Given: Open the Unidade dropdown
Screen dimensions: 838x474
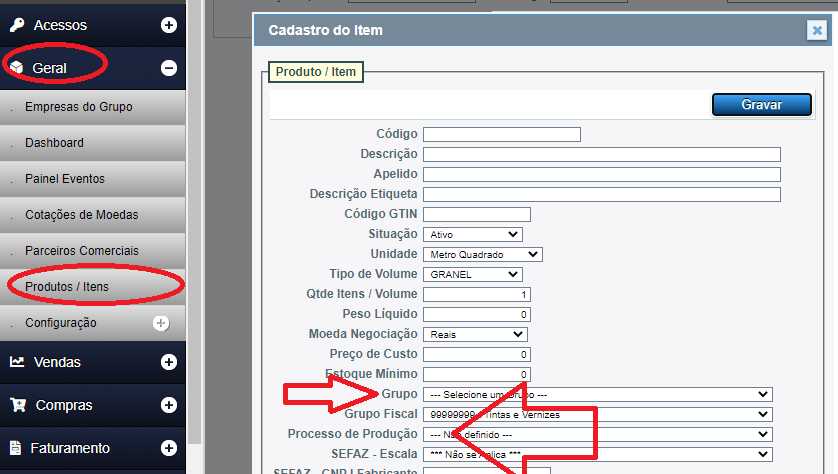Looking at the screenshot, I should click(x=482, y=254).
